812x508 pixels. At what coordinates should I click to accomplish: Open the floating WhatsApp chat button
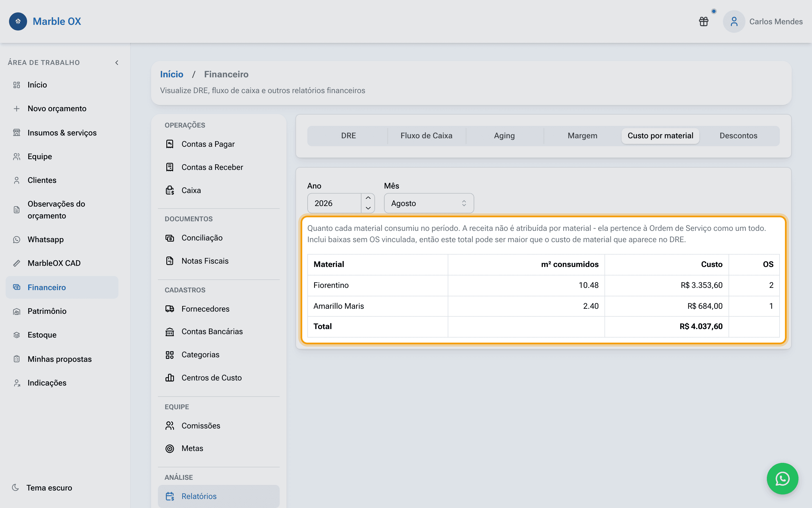coord(782,479)
